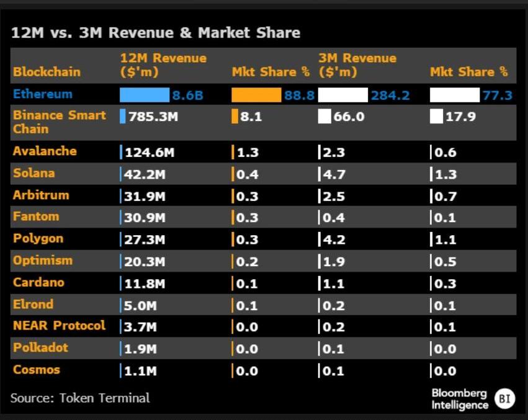Click the "785.3M" Binance Smart Chain revenue
Viewport: 528px width, 420px height.
153,117
